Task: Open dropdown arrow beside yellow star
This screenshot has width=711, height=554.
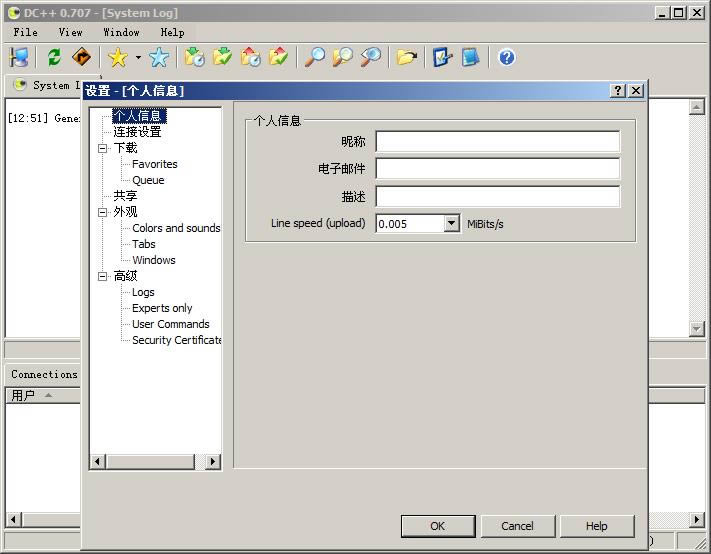Action: [x=138, y=58]
